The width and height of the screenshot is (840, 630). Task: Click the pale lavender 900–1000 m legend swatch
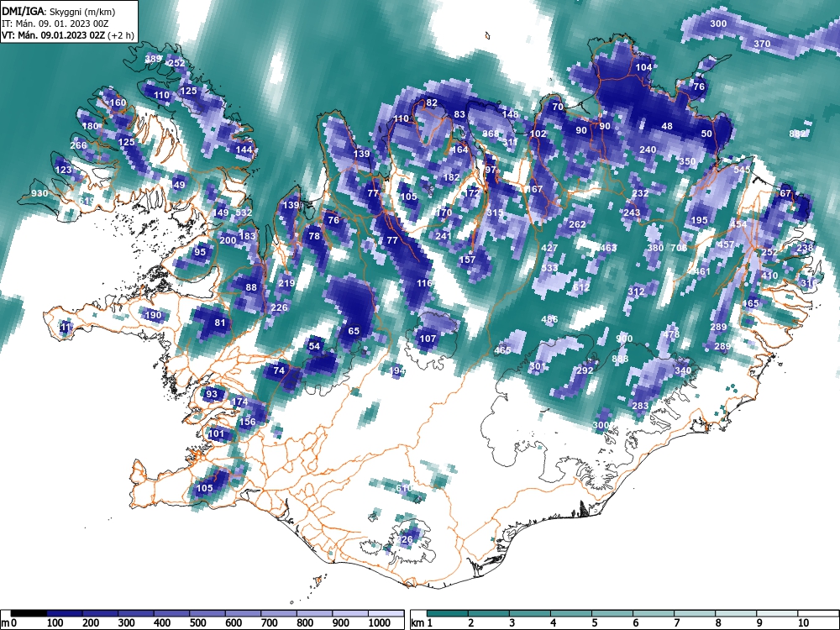(x=350, y=613)
